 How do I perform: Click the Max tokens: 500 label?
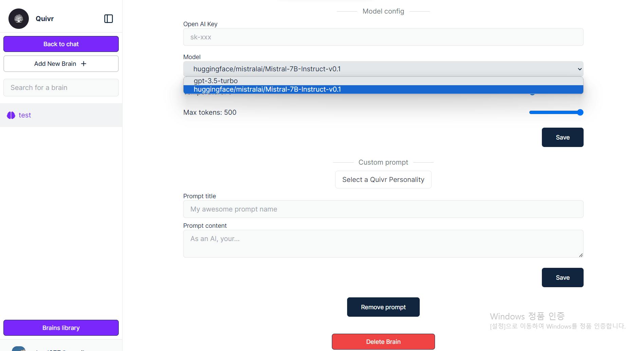pos(210,112)
